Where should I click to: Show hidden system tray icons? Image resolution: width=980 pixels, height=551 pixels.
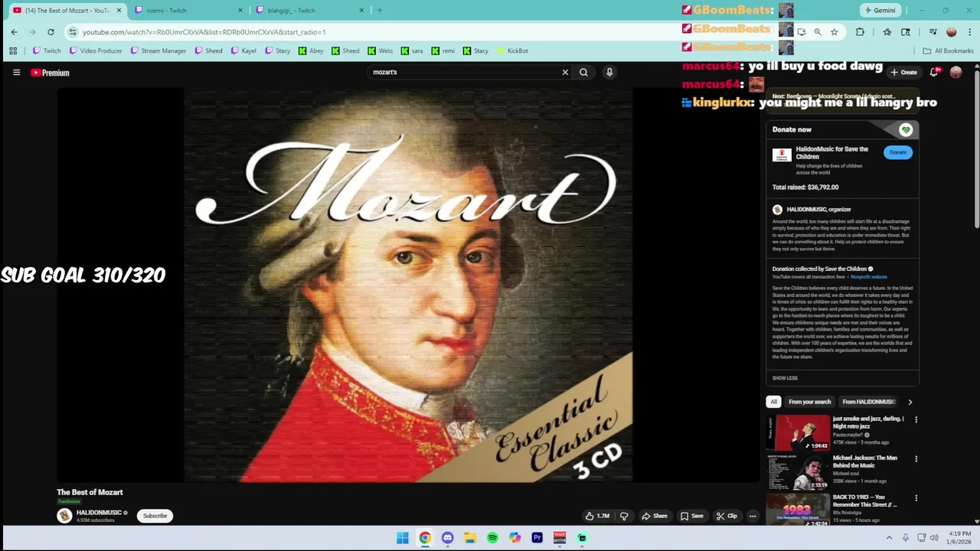[889, 538]
